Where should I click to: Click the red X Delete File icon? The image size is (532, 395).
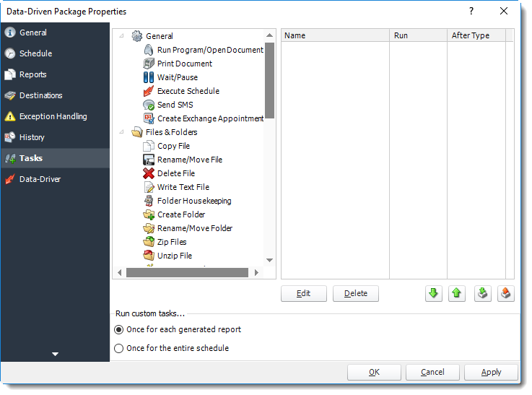click(148, 173)
